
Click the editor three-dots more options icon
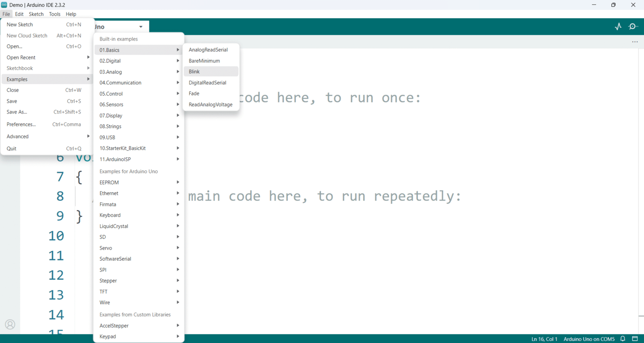(635, 42)
